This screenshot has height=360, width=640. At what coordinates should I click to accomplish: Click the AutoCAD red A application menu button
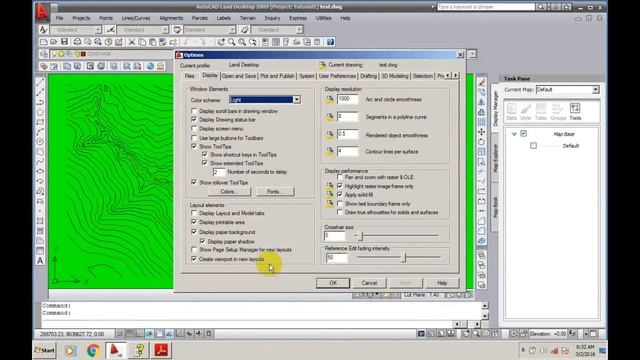coord(42,11)
